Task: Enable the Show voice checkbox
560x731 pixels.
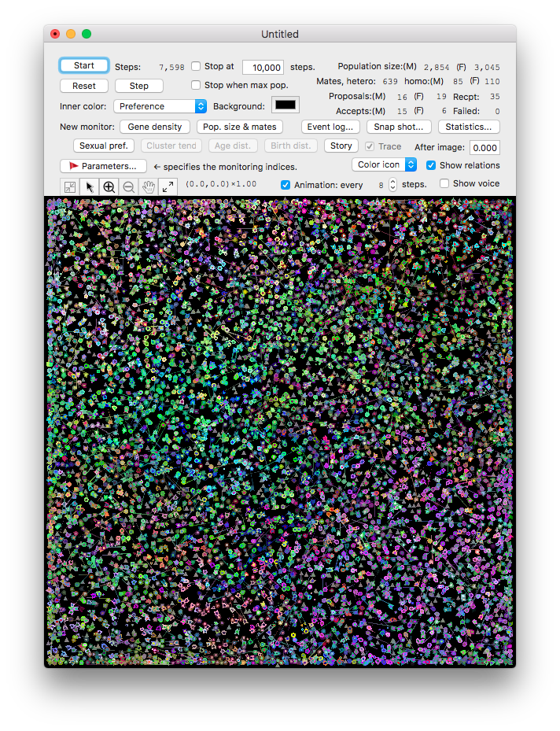Action: point(444,183)
